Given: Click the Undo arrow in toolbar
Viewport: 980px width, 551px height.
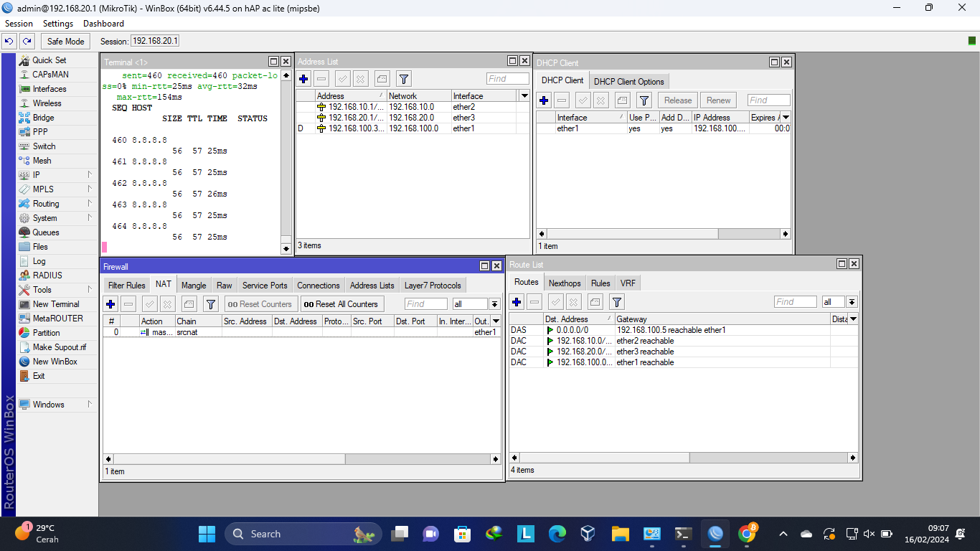Looking at the screenshot, I should (10, 42).
